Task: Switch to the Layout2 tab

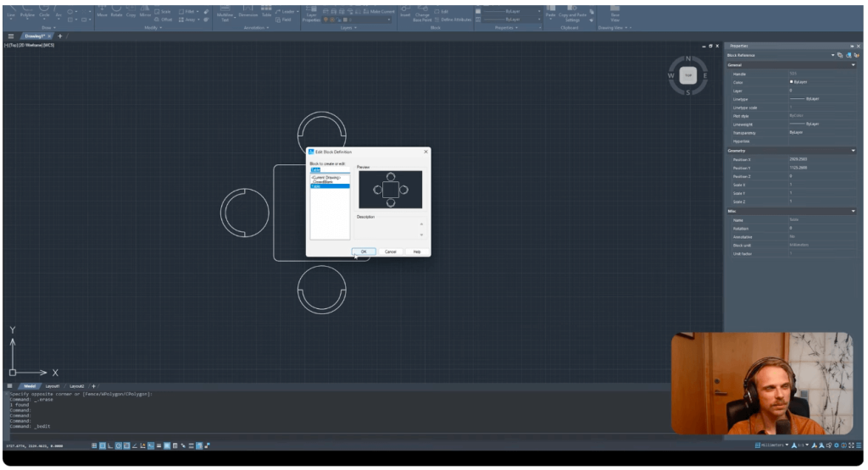Action: coord(76,386)
